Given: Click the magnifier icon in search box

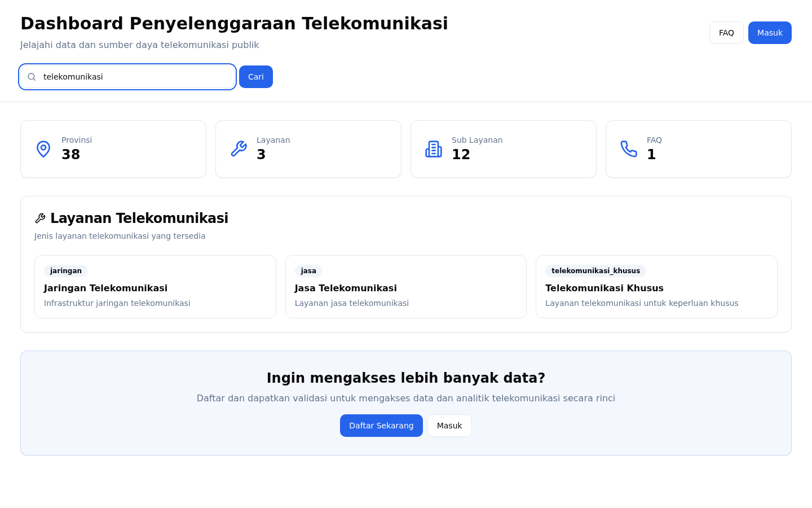Looking at the screenshot, I should click(x=32, y=77).
